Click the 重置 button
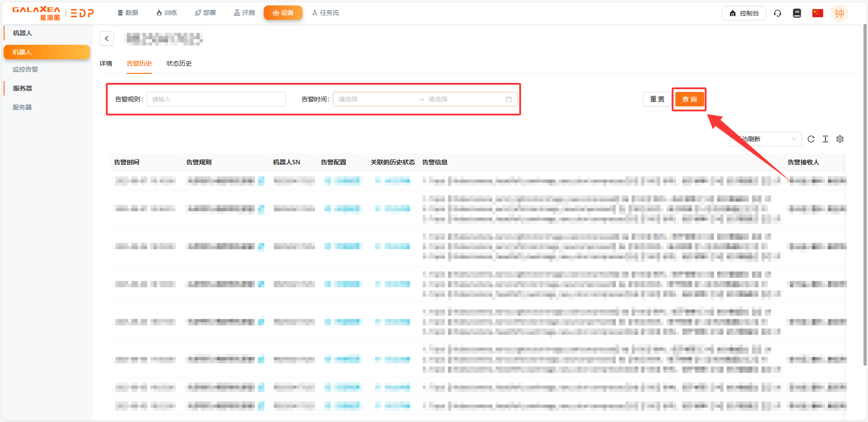This screenshot has height=422, width=868. pos(657,99)
